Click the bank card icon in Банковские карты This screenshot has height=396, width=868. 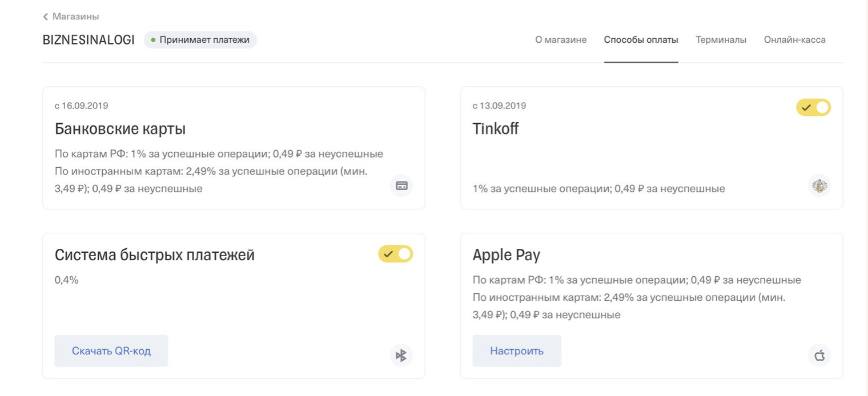tap(401, 186)
